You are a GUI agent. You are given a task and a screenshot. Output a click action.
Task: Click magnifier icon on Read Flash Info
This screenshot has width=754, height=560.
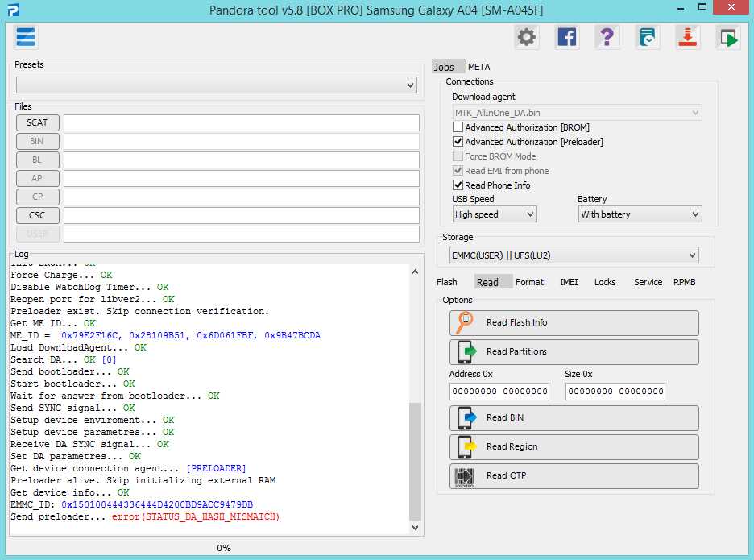pos(465,322)
